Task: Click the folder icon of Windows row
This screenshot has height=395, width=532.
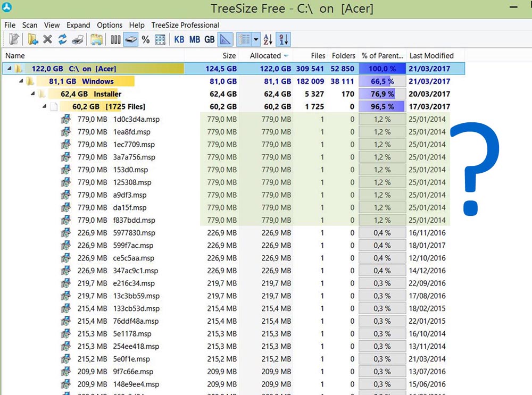Action: point(30,81)
